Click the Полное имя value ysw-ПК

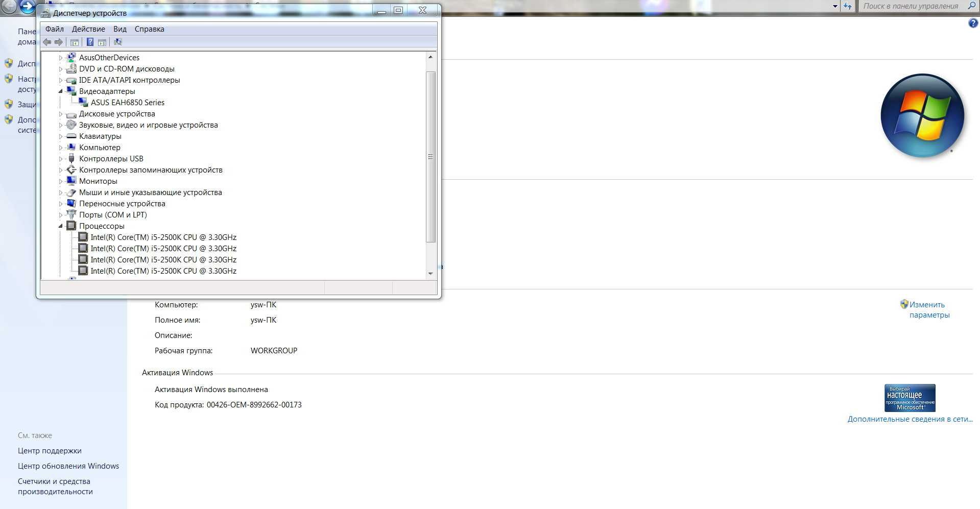tap(264, 320)
